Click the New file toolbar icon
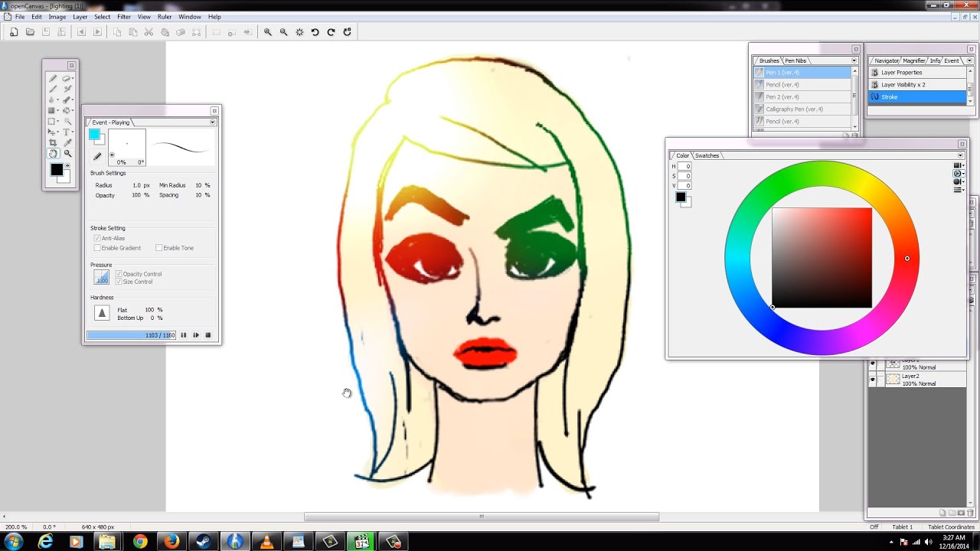 14,32
